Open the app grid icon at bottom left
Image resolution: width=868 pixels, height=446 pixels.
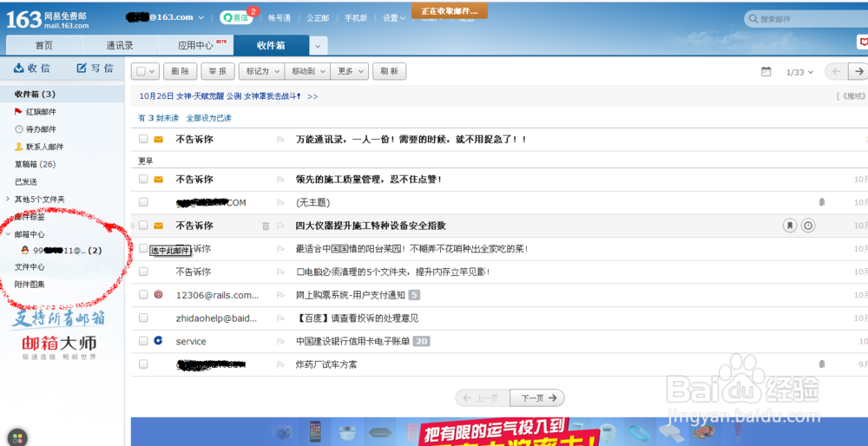coord(17,437)
